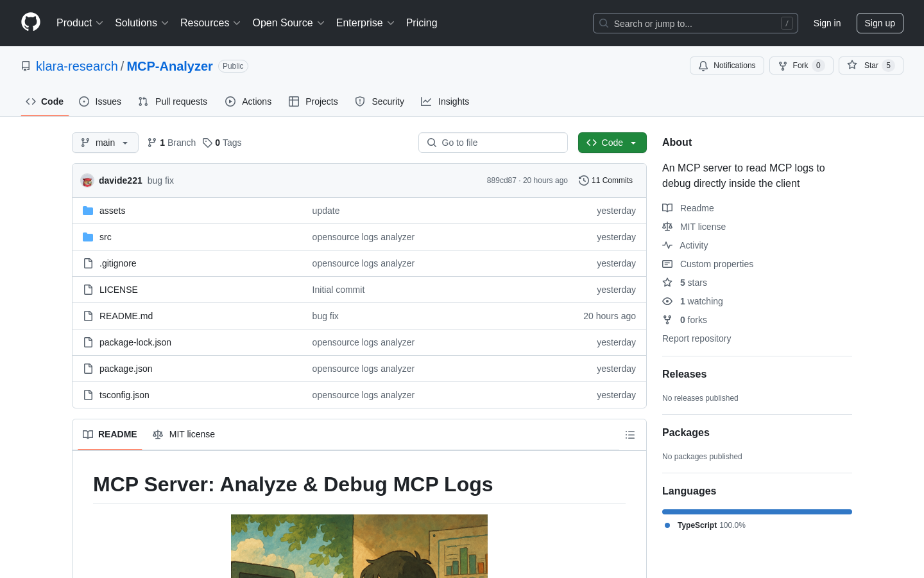The image size is (924, 578).
Task: Switch to the Code tab
Action: (x=45, y=101)
